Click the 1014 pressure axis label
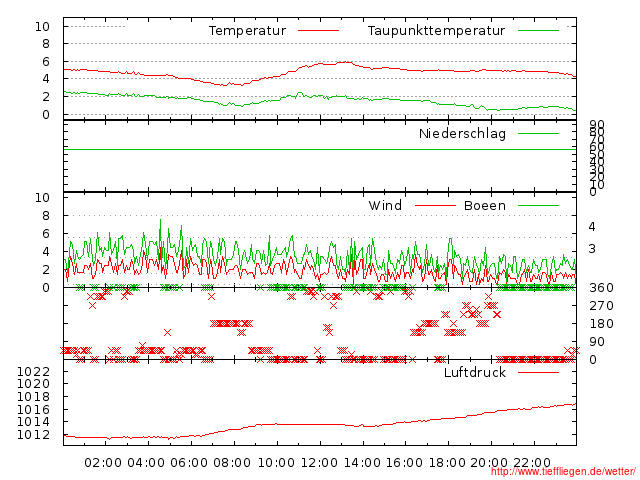Screen dimensions: 640x480 pyautogui.click(x=33, y=422)
